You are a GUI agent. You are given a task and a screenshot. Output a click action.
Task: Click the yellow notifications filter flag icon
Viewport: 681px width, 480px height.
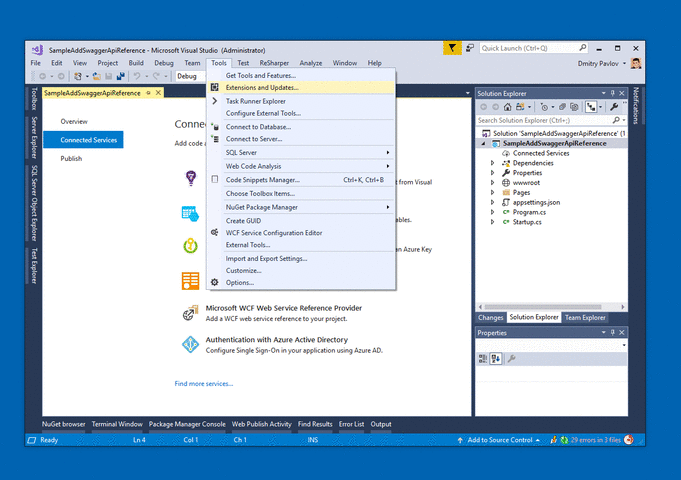pos(452,48)
